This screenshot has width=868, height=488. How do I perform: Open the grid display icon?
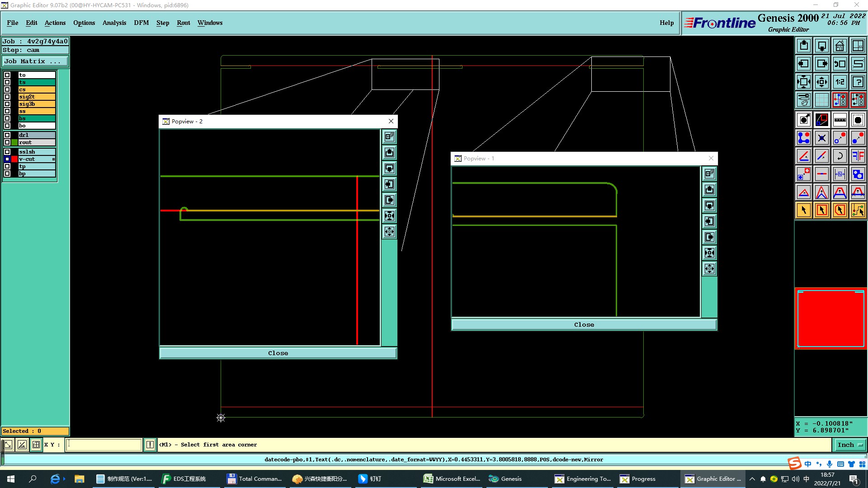click(x=821, y=100)
